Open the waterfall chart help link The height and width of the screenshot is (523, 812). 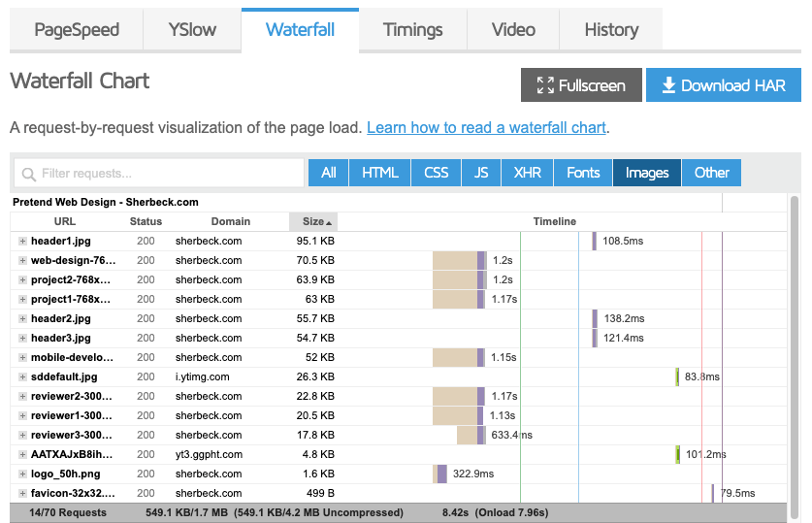(x=486, y=127)
